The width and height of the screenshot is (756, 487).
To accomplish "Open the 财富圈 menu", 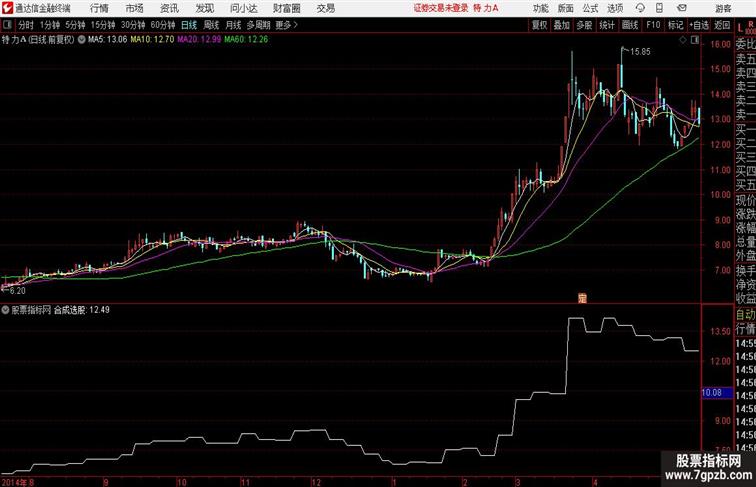I will click(286, 8).
